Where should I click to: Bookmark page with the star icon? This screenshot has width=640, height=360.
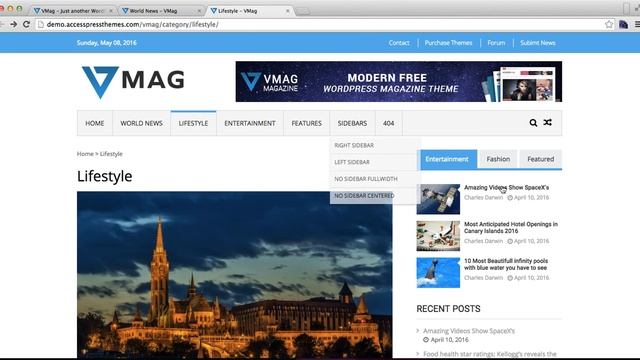[609, 24]
